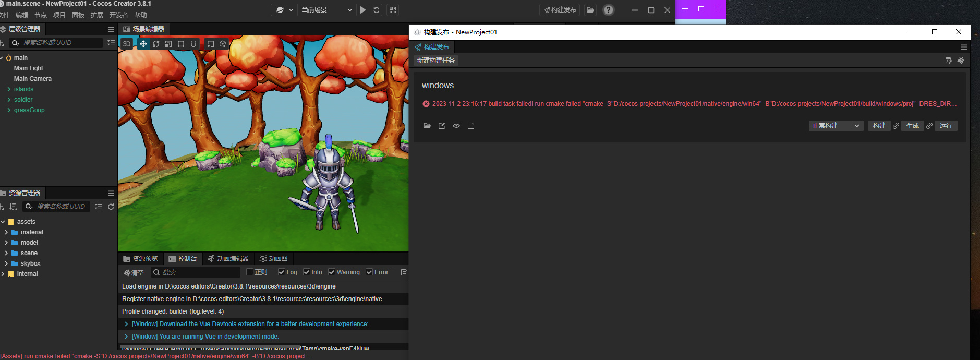Refresh the assets panel
This screenshot has width=980, height=360.
(111, 207)
